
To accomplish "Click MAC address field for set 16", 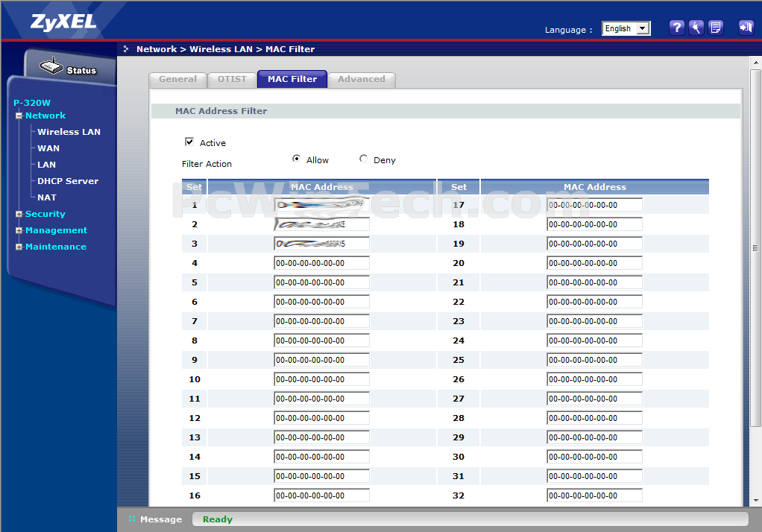I will (321, 495).
